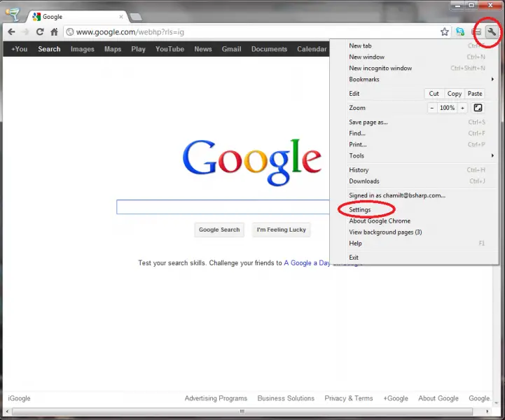Increase zoom with the plus button
Viewport: 505px width, 420px height.
(462, 108)
